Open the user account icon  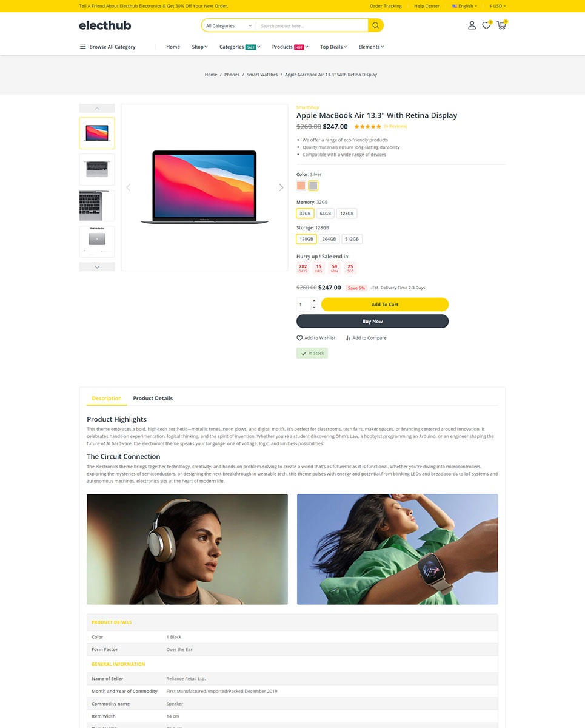[x=472, y=25]
